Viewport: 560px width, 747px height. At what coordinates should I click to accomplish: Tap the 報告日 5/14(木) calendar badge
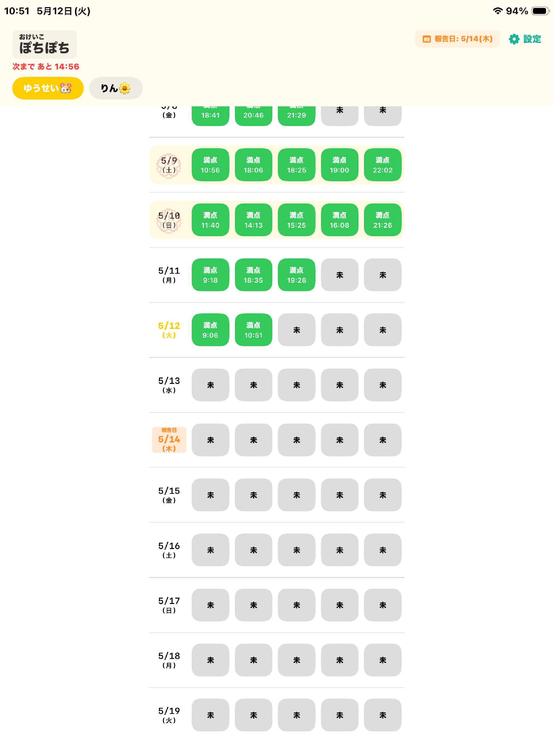tap(457, 39)
